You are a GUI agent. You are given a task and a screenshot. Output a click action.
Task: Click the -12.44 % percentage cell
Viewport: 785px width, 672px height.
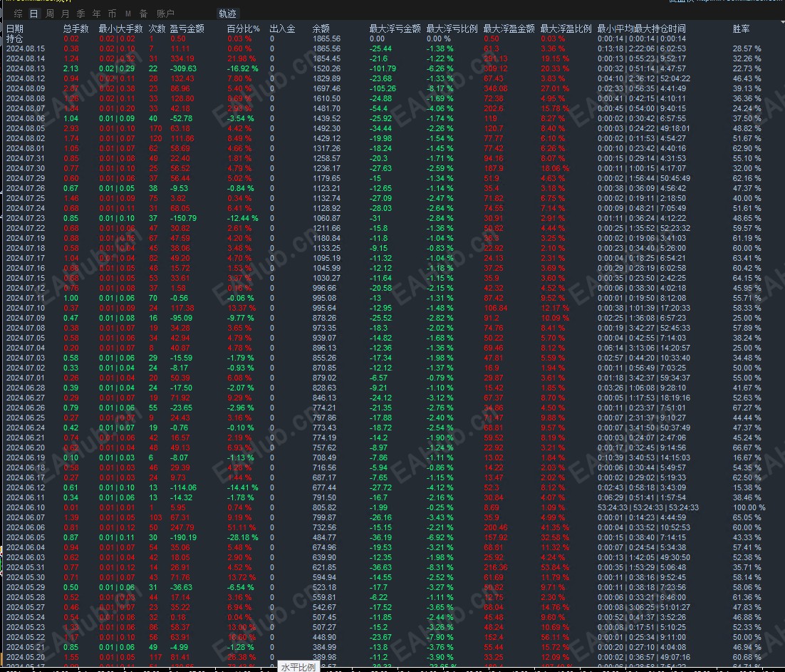pos(243,218)
